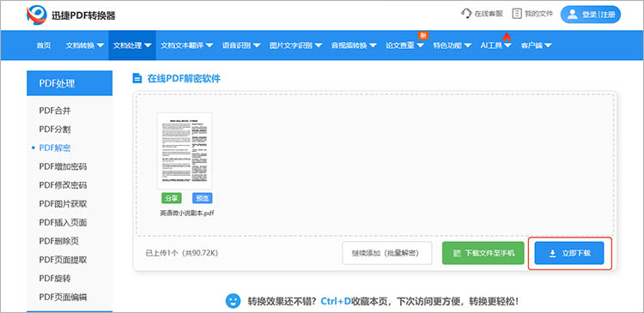Click the 登录|注册 button
Screen dimensions: 644x313
pos(591,15)
